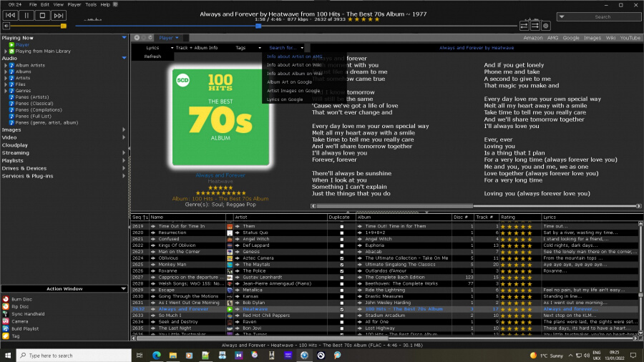Expand the Album Artists tree node
The height and width of the screenshot is (362, 644).
tap(6, 65)
